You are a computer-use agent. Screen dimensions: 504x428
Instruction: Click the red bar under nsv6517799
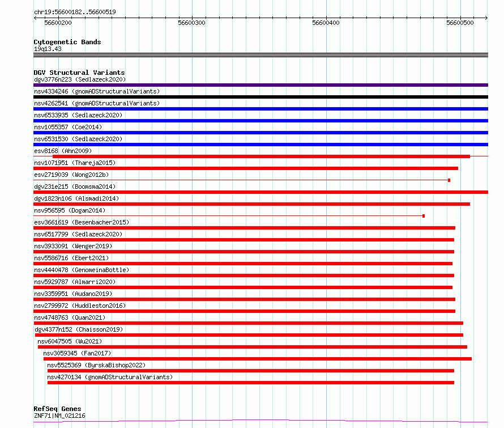(x=244, y=240)
